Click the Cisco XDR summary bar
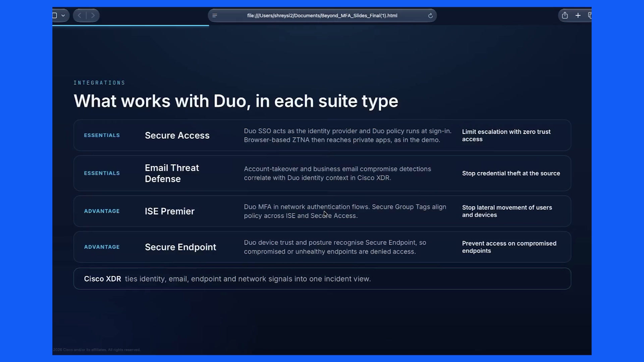644x362 pixels. pyautogui.click(x=322, y=279)
